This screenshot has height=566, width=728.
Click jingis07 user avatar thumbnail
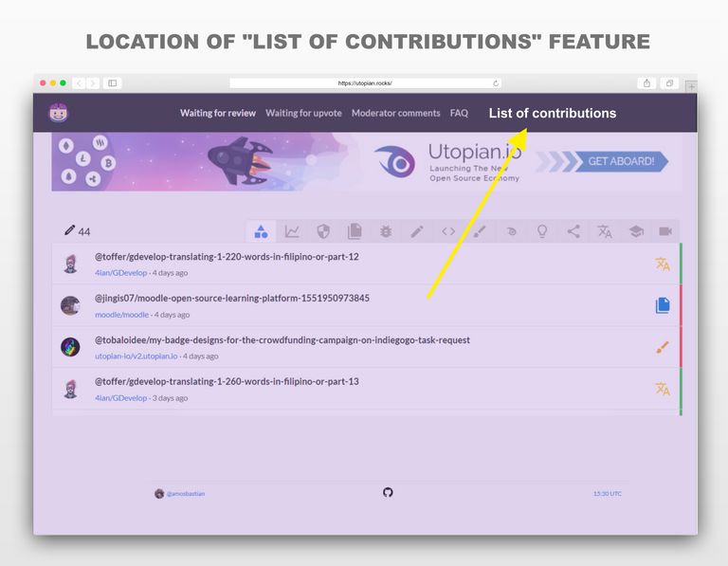point(70,305)
